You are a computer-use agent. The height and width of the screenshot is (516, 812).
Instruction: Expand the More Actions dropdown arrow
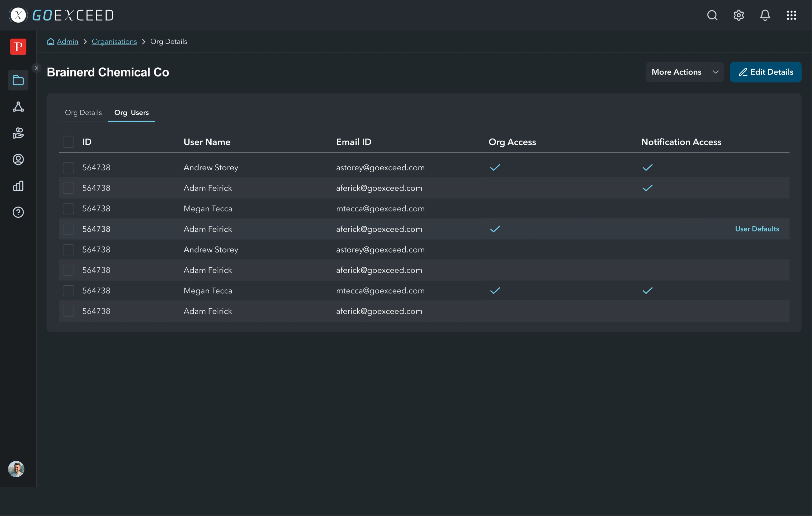point(716,72)
